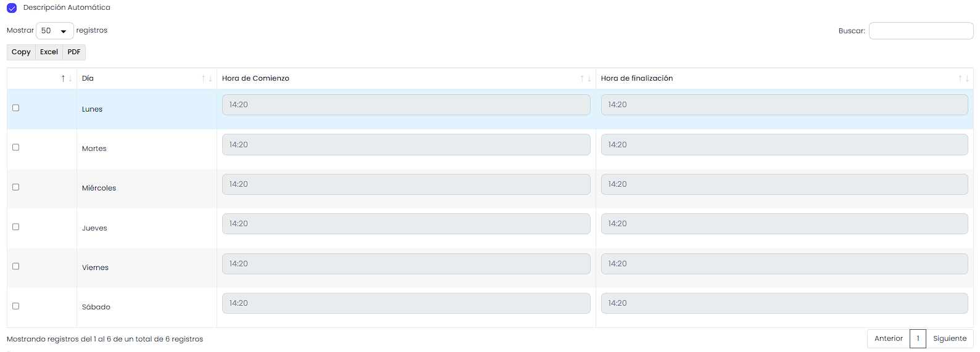The height and width of the screenshot is (352, 980).
Task: Click Jueves start time field
Action: [406, 224]
